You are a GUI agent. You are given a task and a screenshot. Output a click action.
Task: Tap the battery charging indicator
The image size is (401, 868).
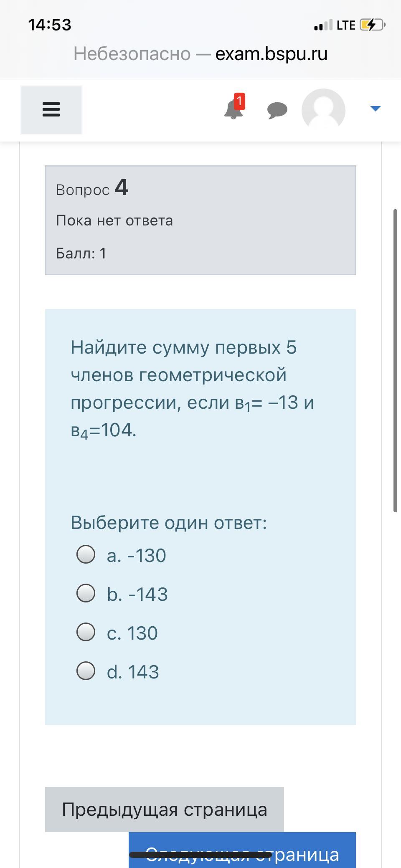click(x=371, y=25)
